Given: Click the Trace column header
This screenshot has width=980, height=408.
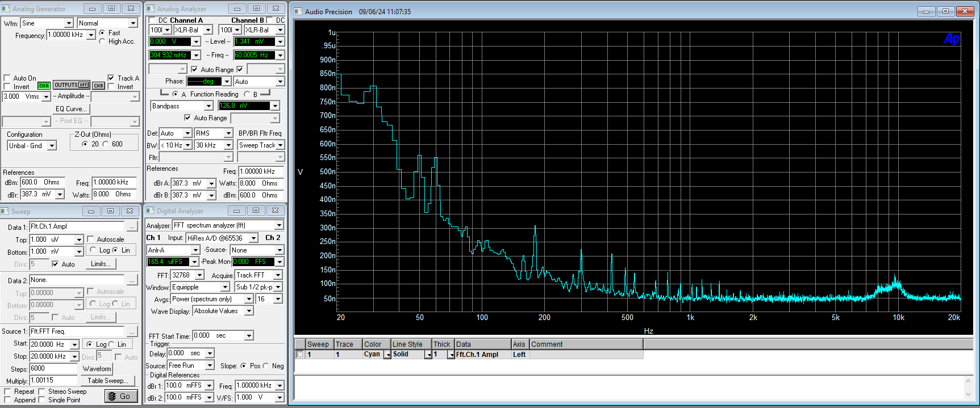Looking at the screenshot, I should point(348,344).
